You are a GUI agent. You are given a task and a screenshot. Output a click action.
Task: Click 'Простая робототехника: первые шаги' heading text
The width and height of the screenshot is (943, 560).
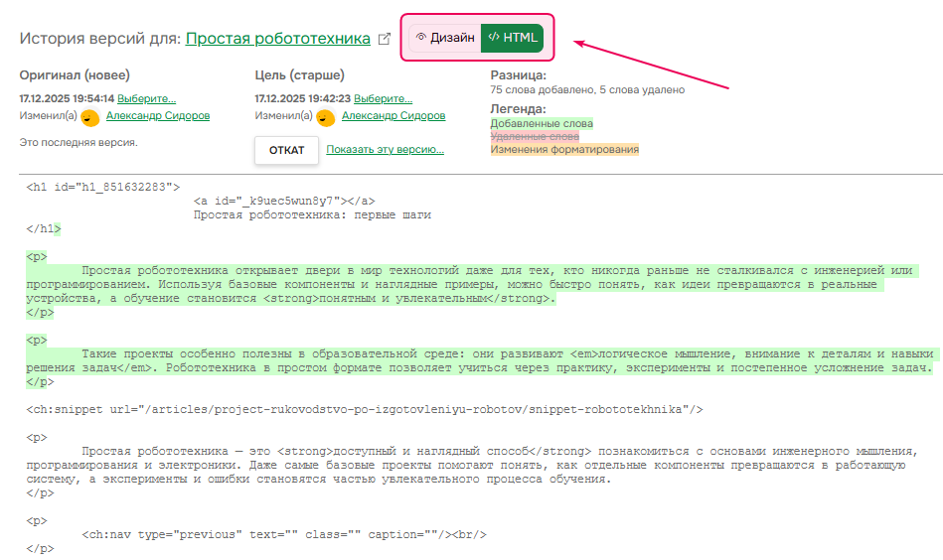[x=312, y=214]
